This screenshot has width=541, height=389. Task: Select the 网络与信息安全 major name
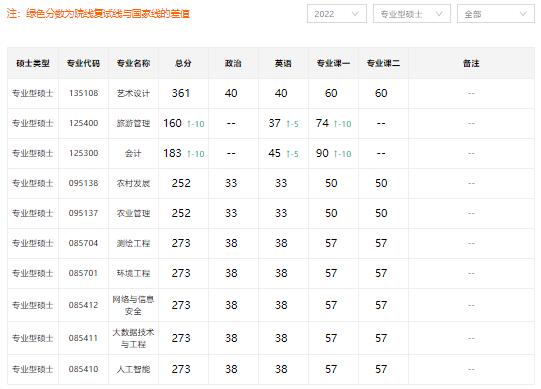click(133, 305)
